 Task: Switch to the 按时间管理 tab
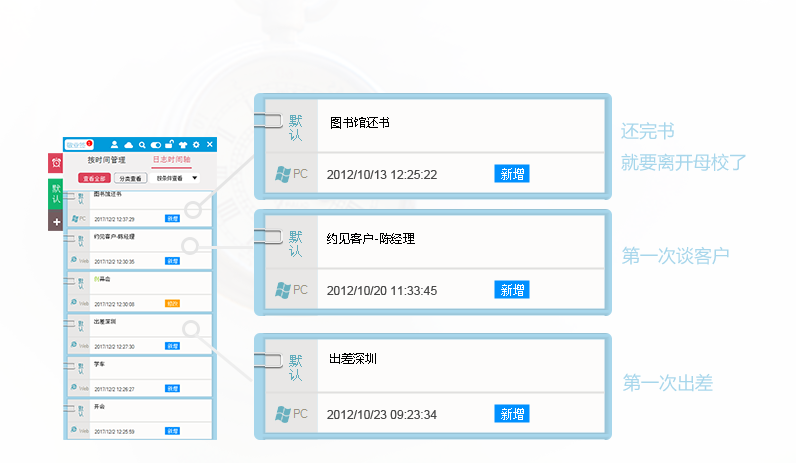click(106, 160)
